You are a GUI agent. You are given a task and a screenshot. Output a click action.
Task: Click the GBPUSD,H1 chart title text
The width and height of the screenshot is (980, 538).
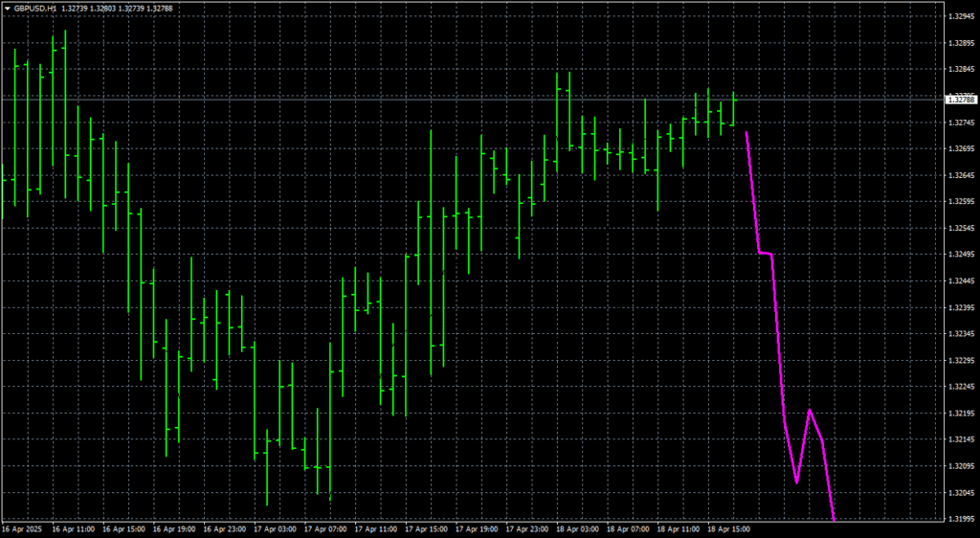36,8
